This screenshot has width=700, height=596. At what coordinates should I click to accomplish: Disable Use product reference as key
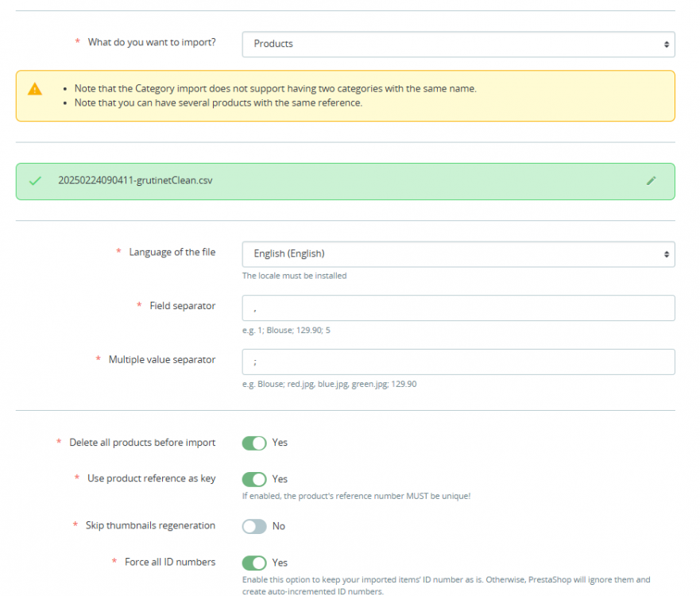tap(254, 479)
